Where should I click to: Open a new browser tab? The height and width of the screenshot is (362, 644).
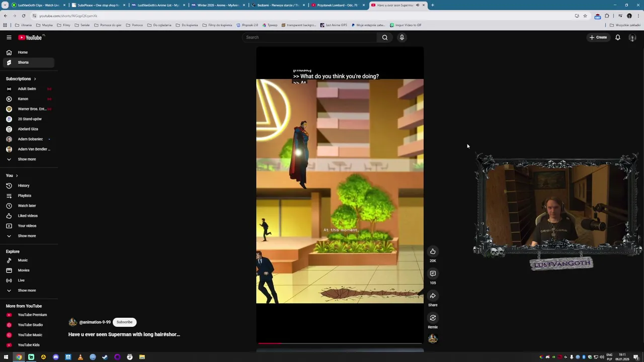(432, 5)
